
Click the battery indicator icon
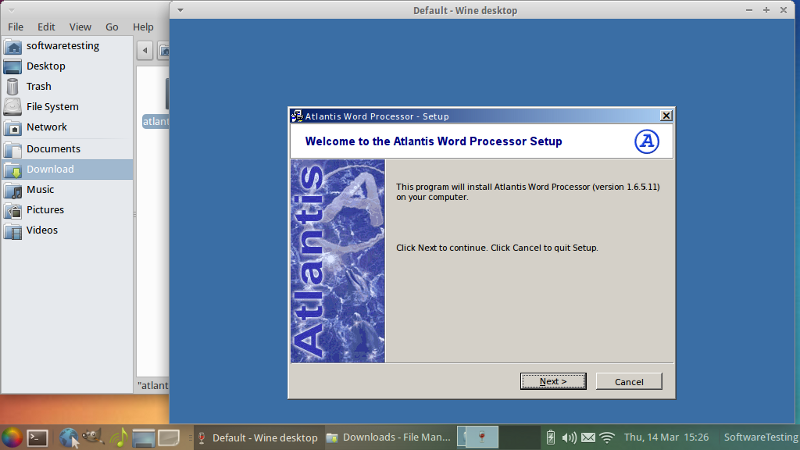(551, 438)
